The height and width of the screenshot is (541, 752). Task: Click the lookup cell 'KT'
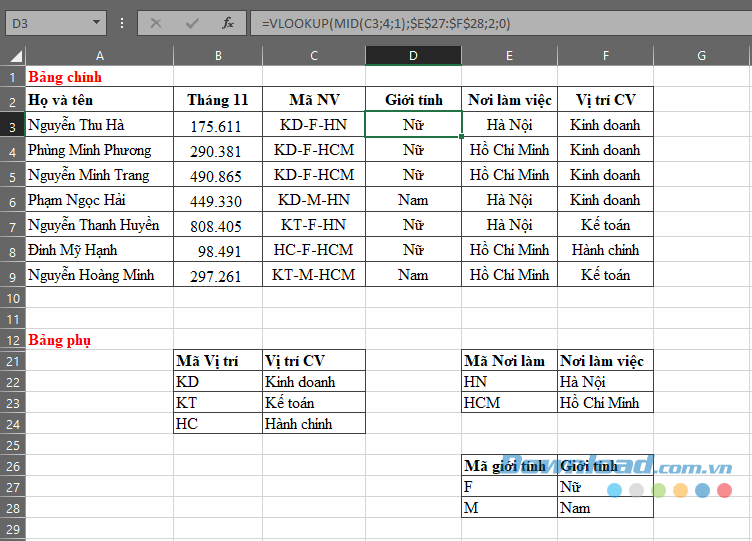[218, 403]
